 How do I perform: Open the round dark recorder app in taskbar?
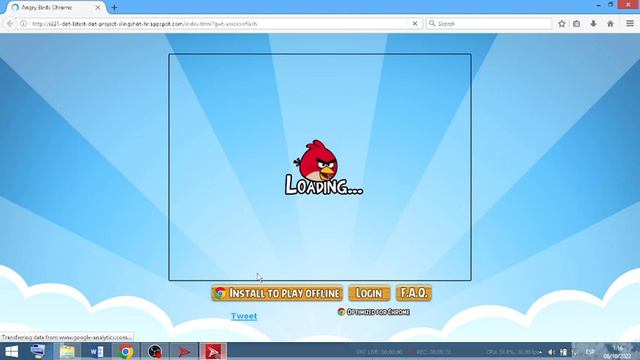[x=155, y=351]
